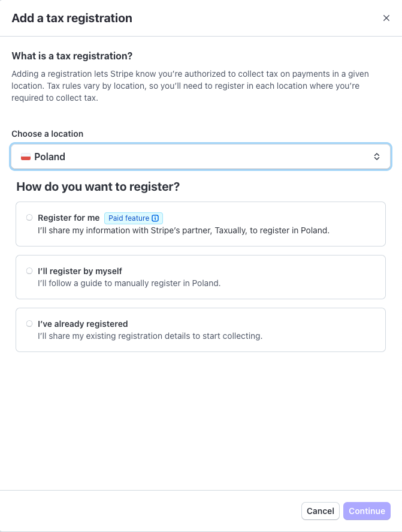Click the "What is a tax registration?" heading
This screenshot has width=402, height=532.
click(x=72, y=56)
